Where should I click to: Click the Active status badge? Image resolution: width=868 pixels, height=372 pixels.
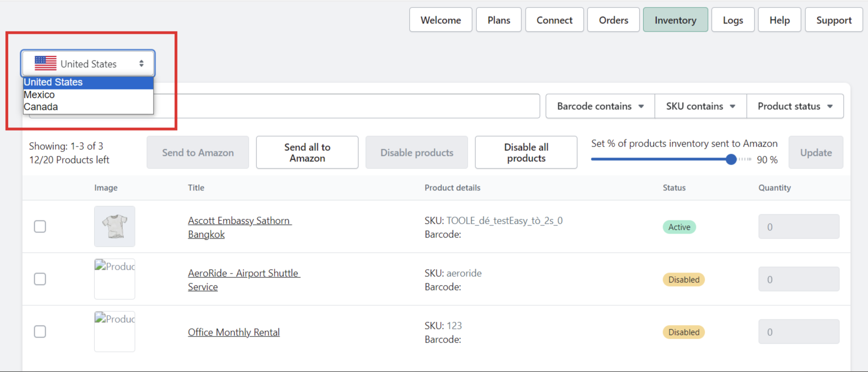tap(679, 227)
